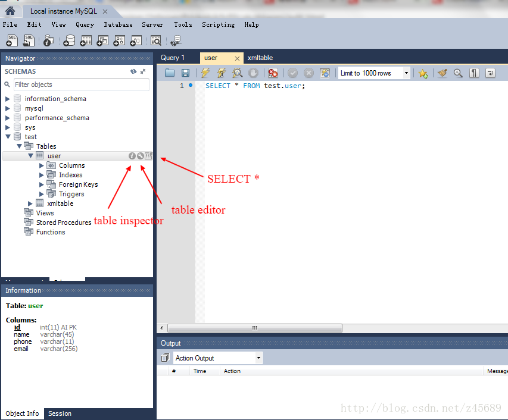This screenshot has width=508, height=420.
Task: Click the Home icon tab
Action: (10, 11)
